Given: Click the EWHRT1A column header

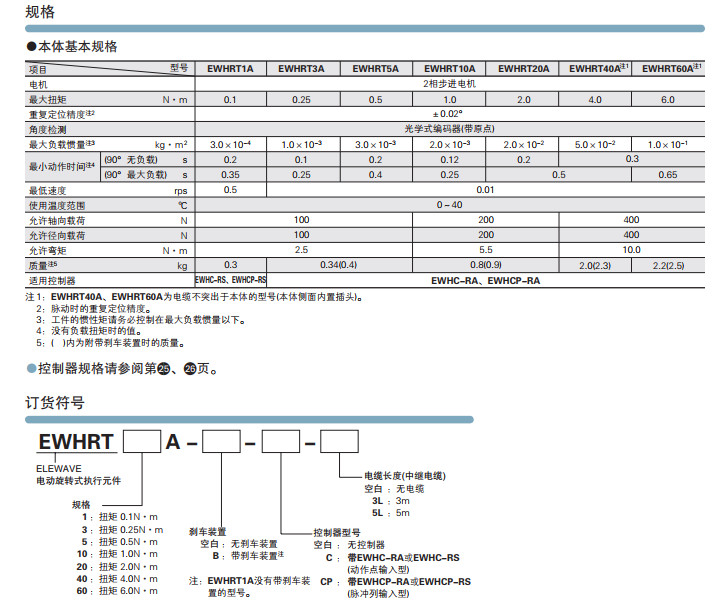Looking at the screenshot, I should (x=230, y=69).
